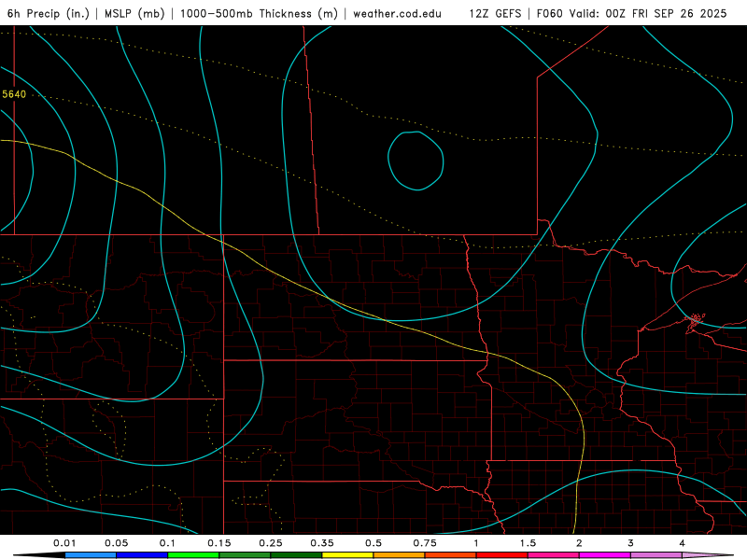Viewport: 747px width, 560px height.
Task: Click the 'Valid: 00Z FRI SEP 26 2025' text
Action: point(649,13)
